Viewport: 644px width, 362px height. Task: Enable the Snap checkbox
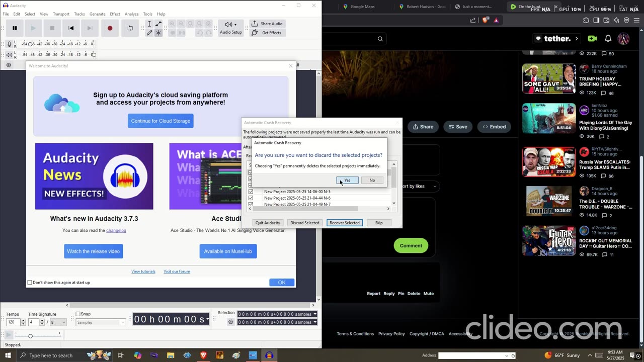click(x=78, y=314)
